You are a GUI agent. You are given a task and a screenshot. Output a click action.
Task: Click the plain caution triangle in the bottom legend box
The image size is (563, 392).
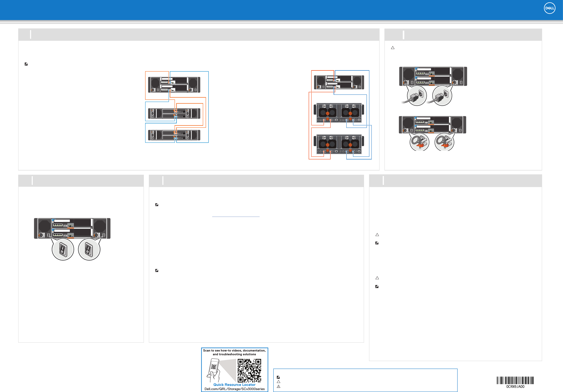pyautogui.click(x=278, y=382)
